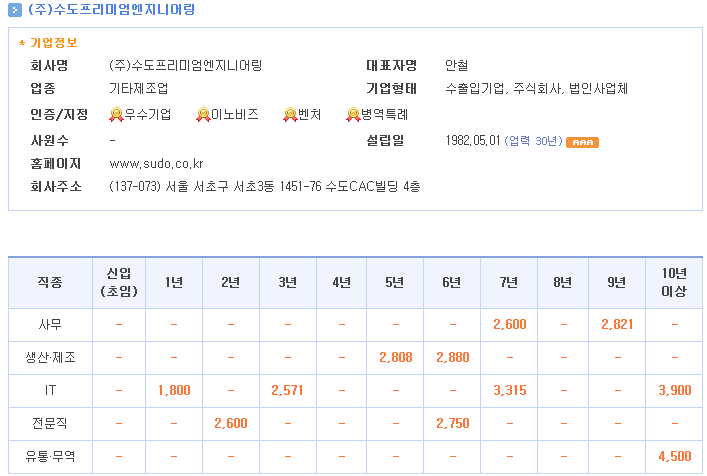This screenshot has width=707, height=476.
Task: Click the 인증/지정 field label
Action: point(59,114)
